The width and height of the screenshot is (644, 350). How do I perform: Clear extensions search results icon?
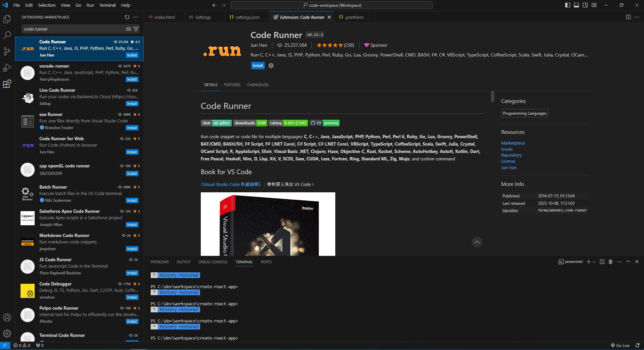click(x=128, y=29)
